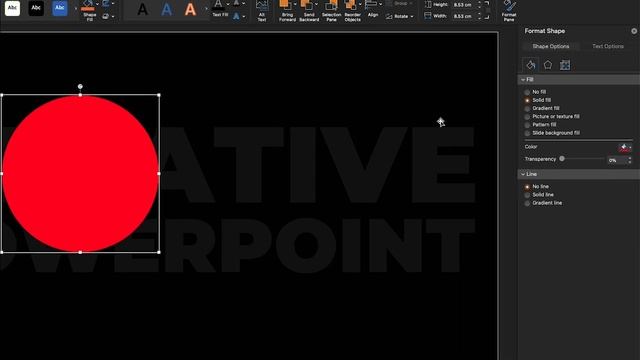The height and width of the screenshot is (360, 640).
Task: Select the Effects pentagon icon
Action: click(548, 65)
